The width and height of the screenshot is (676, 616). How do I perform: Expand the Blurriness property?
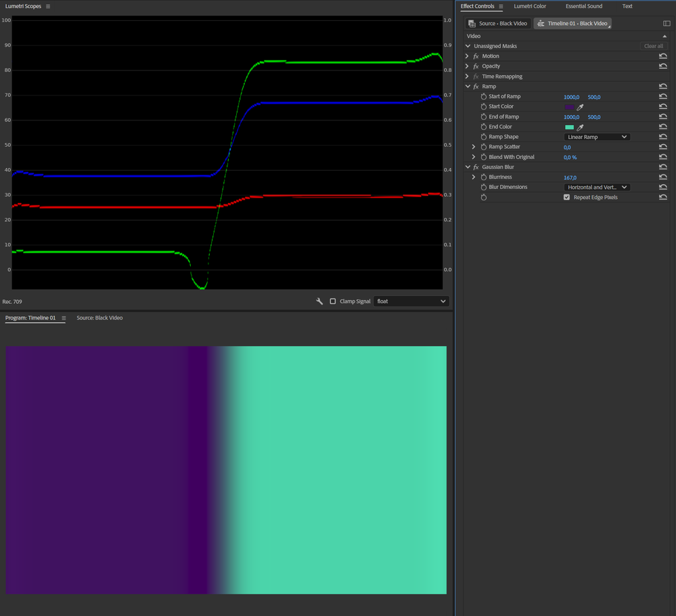pos(474,177)
